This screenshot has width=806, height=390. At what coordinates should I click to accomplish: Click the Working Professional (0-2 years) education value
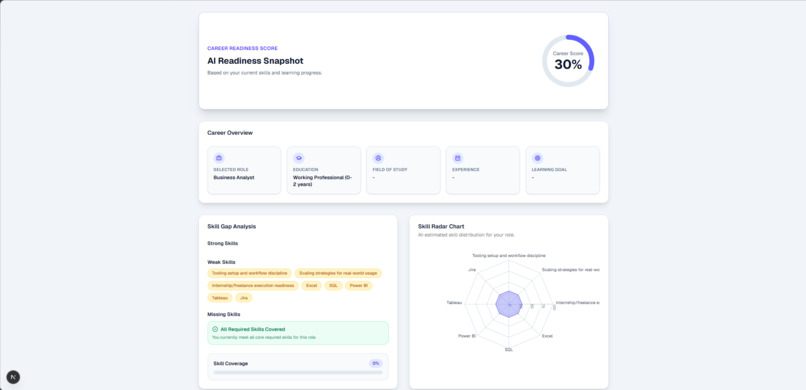[322, 181]
